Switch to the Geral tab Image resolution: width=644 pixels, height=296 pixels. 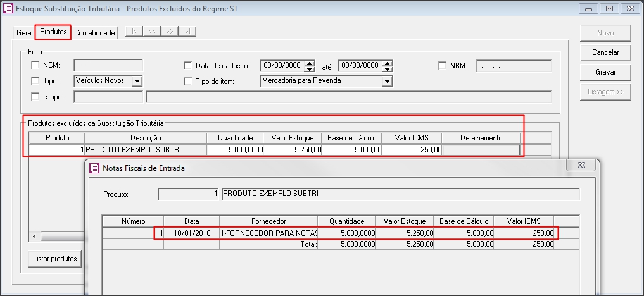pyautogui.click(x=24, y=32)
